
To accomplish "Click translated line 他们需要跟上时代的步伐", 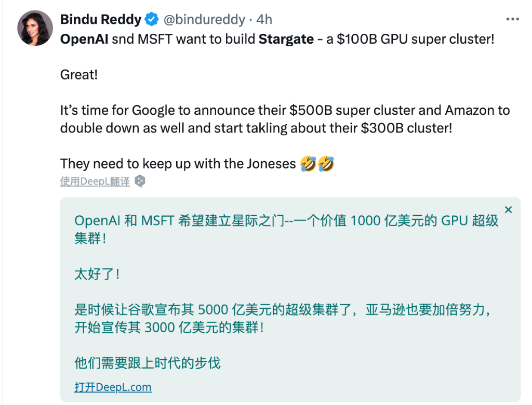I will (x=148, y=363).
